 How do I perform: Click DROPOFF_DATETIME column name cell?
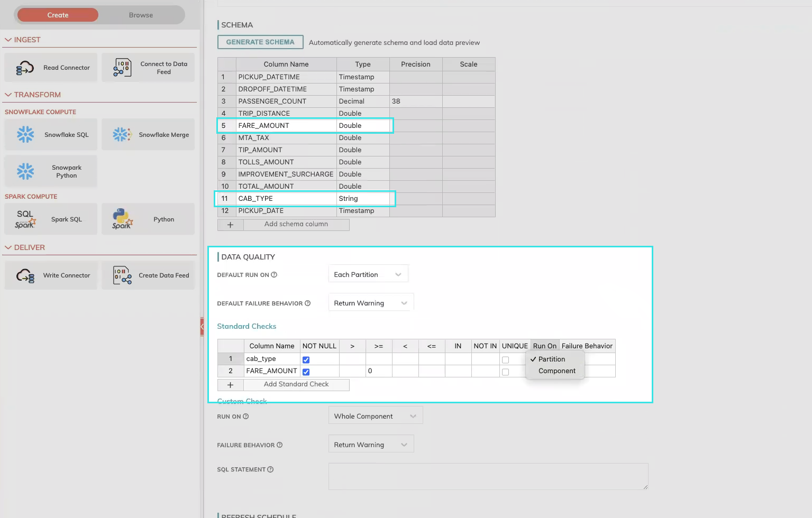pyautogui.click(x=286, y=89)
